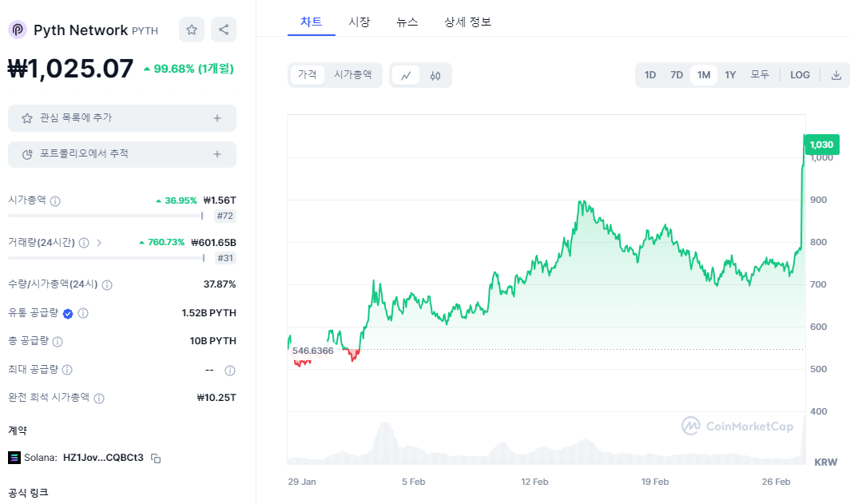Image resolution: width=850 pixels, height=504 pixels.
Task: Set chart range to 1Y
Action: pyautogui.click(x=730, y=75)
